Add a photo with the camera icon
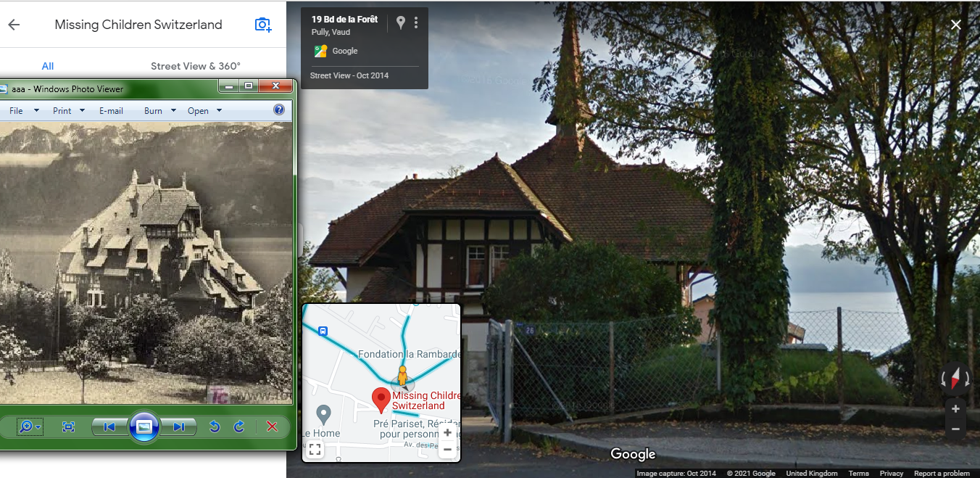Screen dimensions: 980x478 pyautogui.click(x=263, y=25)
